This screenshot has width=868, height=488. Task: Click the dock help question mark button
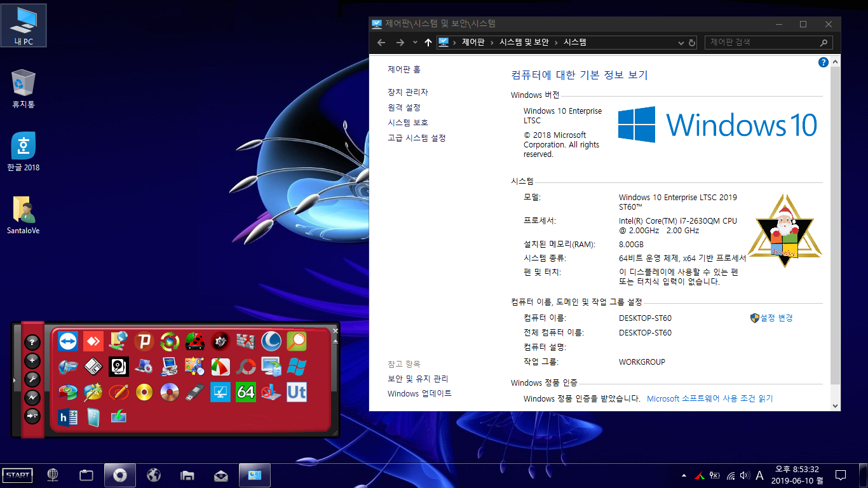coord(32,342)
